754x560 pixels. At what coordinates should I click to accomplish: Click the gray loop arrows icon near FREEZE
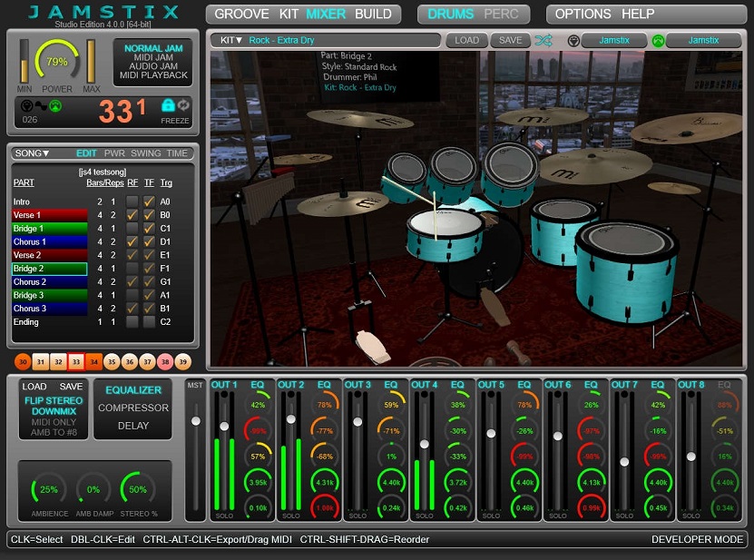tap(183, 104)
